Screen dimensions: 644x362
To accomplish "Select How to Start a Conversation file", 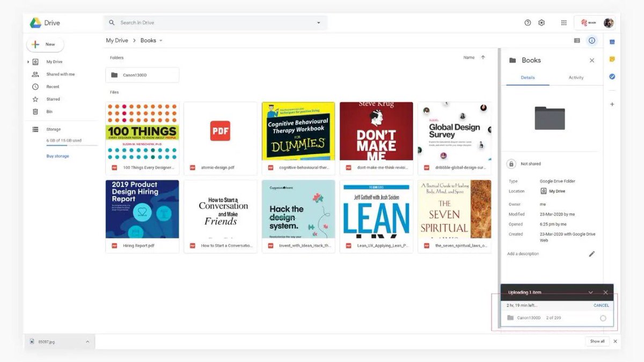I will [x=221, y=216].
